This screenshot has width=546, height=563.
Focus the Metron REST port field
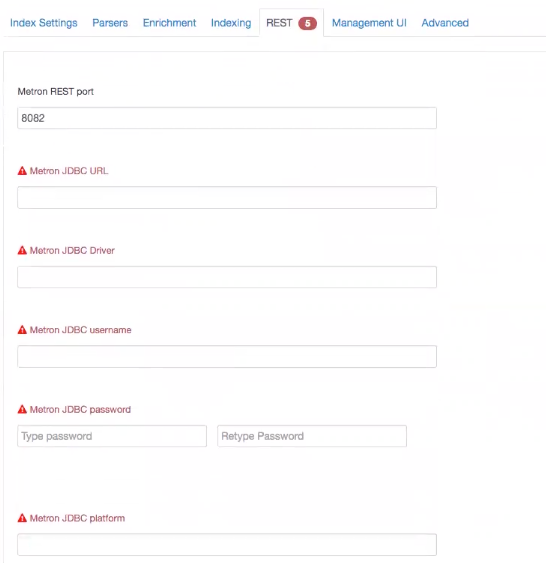coord(227,118)
